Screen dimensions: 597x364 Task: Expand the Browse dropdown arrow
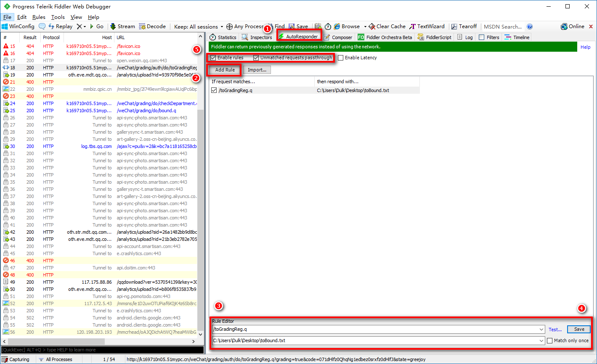[365, 26]
